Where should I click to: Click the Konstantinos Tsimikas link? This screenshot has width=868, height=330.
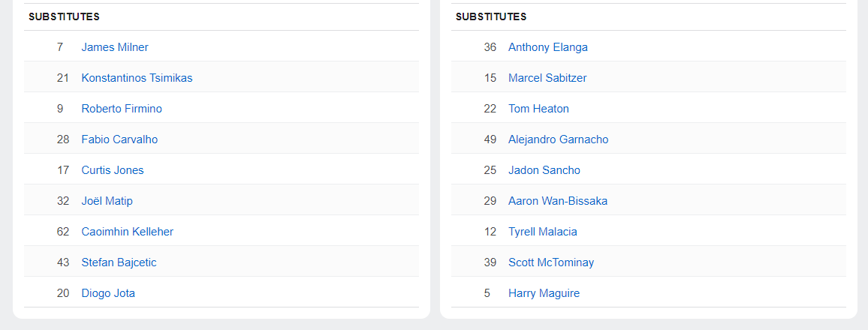click(x=137, y=78)
